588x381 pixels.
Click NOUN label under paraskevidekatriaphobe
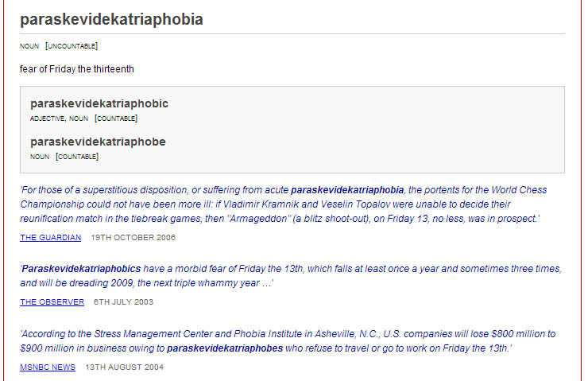pyautogui.click(x=40, y=157)
